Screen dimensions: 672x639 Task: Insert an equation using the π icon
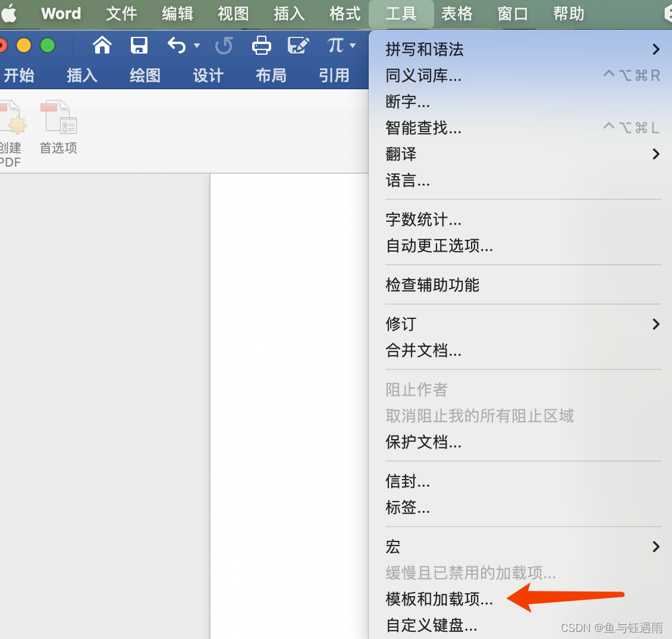(335, 45)
